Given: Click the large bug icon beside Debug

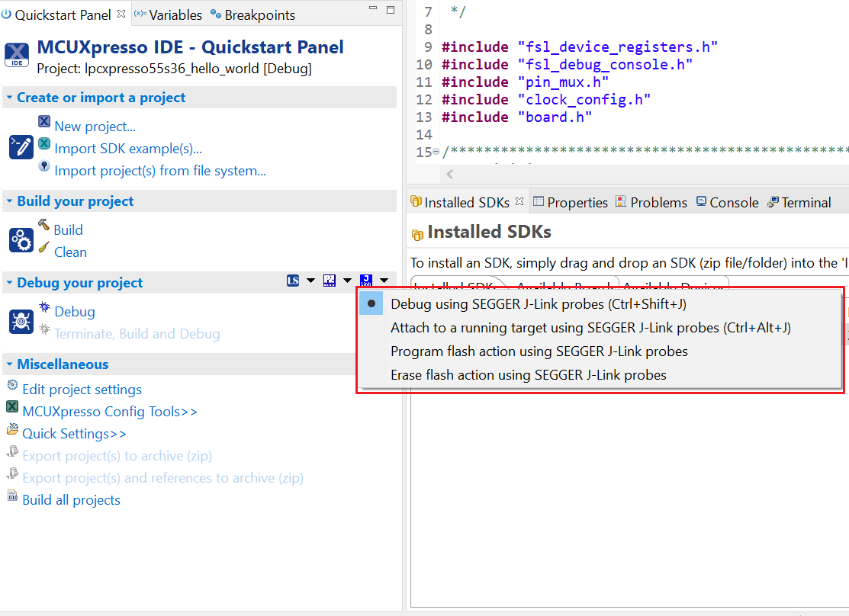Looking at the screenshot, I should (21, 322).
